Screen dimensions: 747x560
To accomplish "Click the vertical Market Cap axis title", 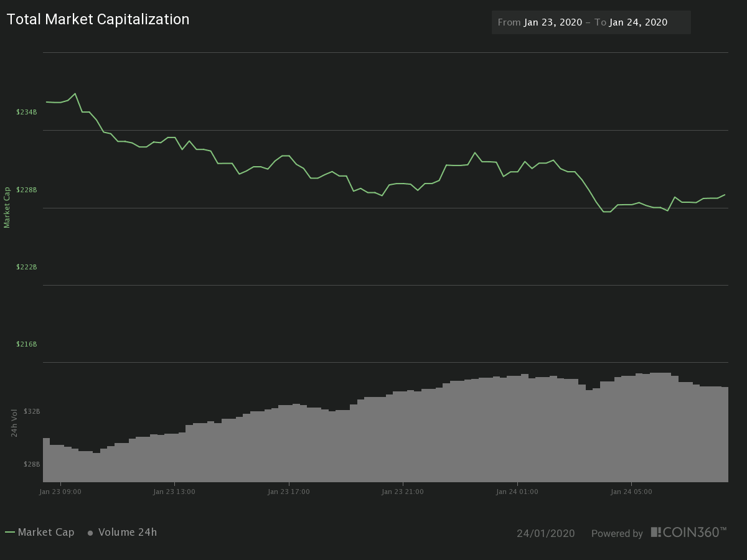I will (7, 207).
